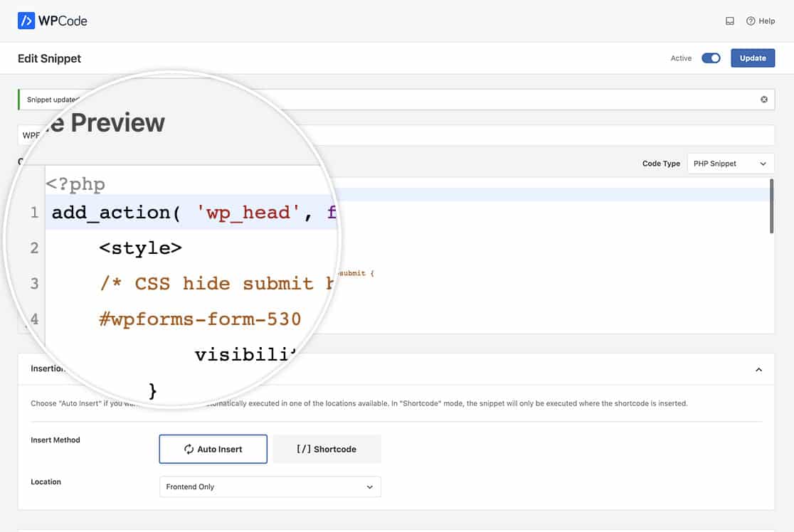The height and width of the screenshot is (532, 794).
Task: Click the code editor scrollbar
Action: point(771,206)
